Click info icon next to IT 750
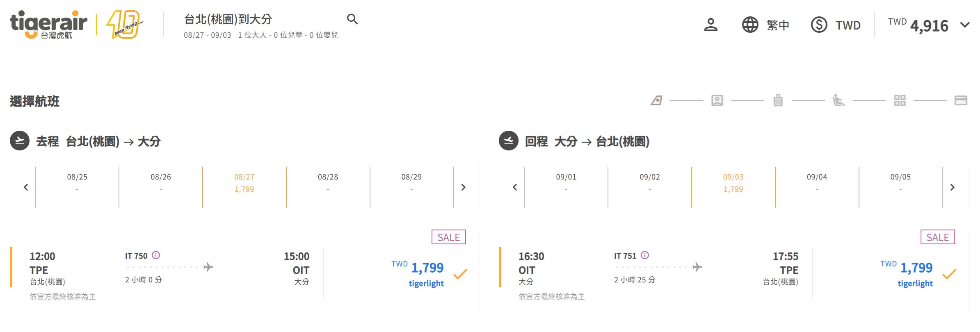This screenshot has height=332, width=980. (x=156, y=255)
